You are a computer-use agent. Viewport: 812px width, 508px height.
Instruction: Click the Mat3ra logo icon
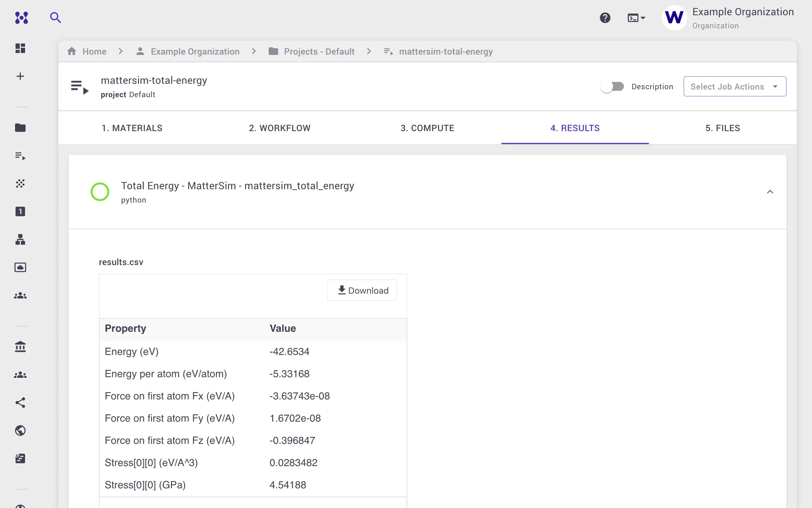click(x=22, y=17)
